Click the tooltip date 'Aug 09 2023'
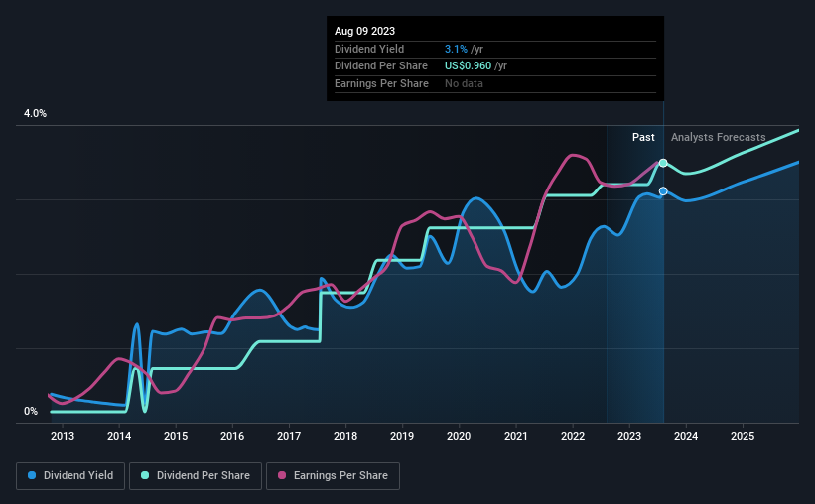 [x=364, y=31]
